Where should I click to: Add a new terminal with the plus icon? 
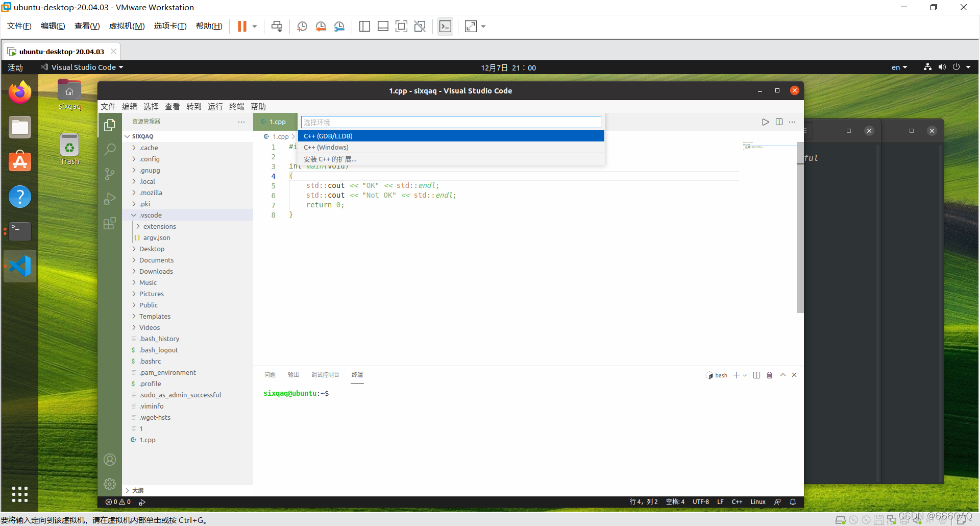[736, 375]
